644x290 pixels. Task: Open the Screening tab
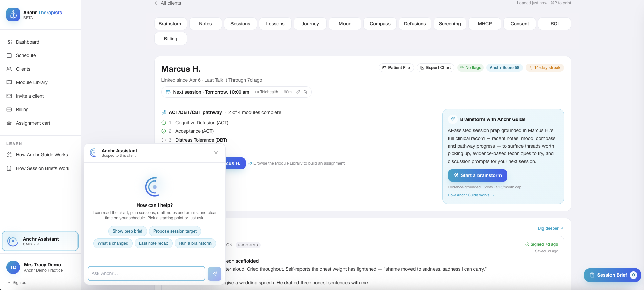pos(450,24)
